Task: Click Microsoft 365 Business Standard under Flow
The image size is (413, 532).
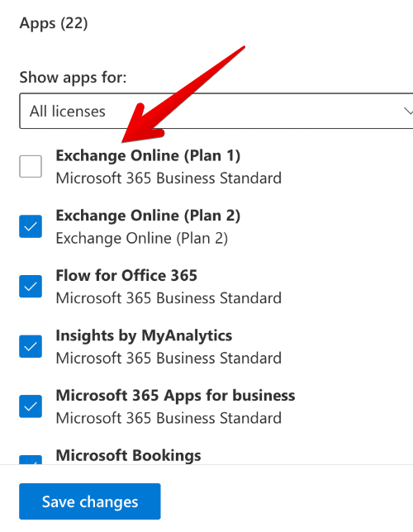Action: [x=169, y=298]
